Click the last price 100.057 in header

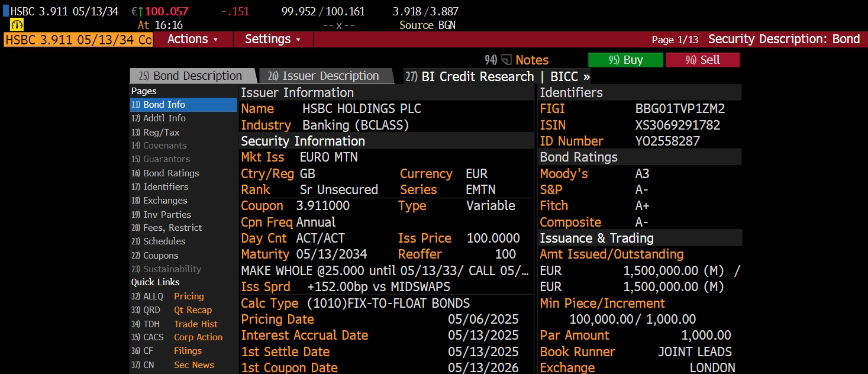pyautogui.click(x=166, y=11)
